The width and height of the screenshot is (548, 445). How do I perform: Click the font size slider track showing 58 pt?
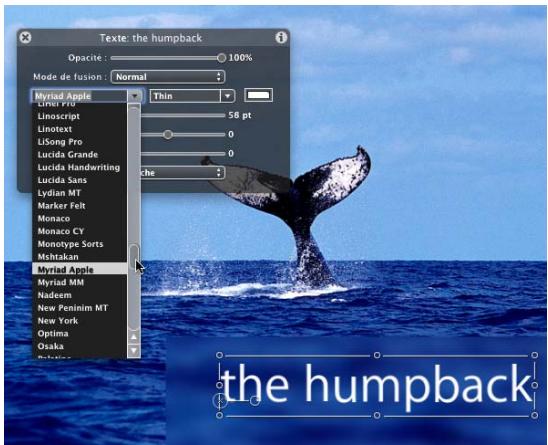[183, 115]
